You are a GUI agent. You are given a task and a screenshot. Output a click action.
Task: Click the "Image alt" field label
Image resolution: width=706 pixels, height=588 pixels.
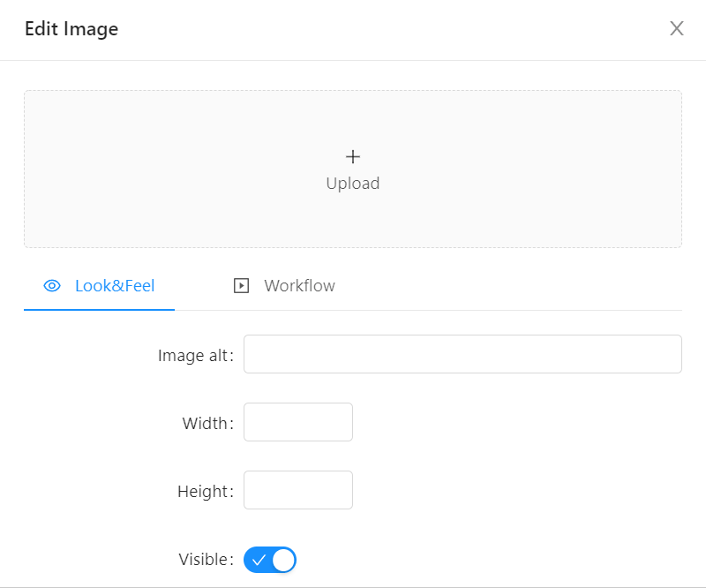click(x=193, y=356)
